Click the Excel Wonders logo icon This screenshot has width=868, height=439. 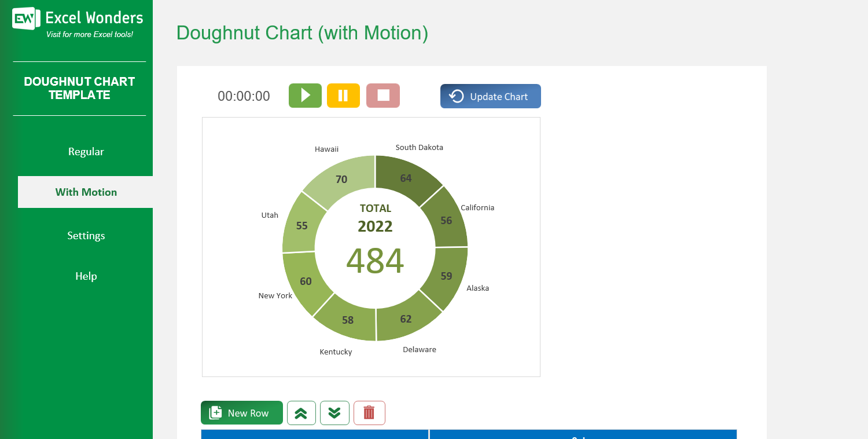(x=24, y=18)
